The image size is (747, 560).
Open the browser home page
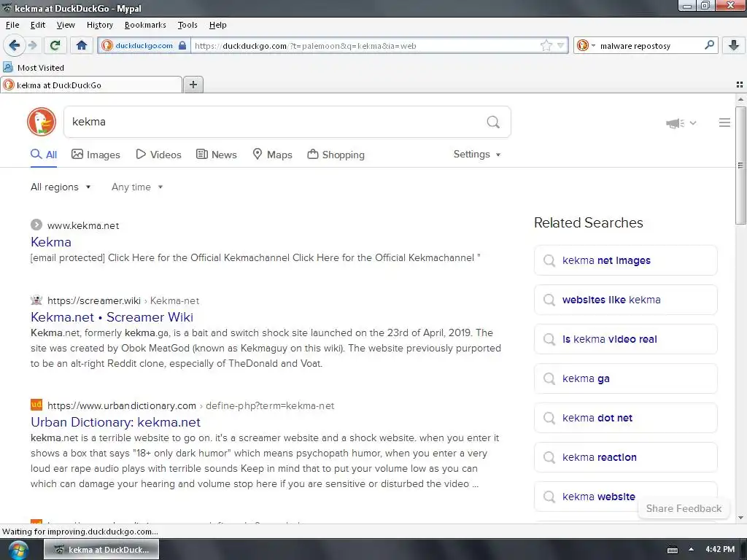[82, 45]
